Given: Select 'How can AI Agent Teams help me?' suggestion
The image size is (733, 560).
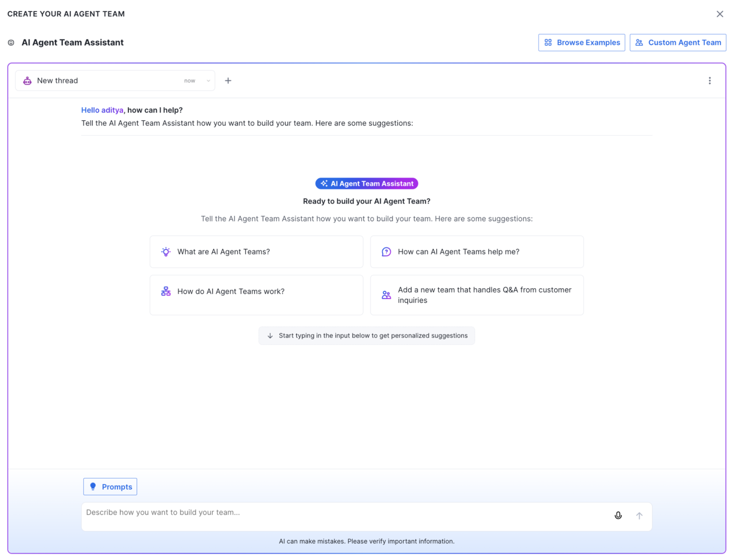Looking at the screenshot, I should (x=477, y=252).
